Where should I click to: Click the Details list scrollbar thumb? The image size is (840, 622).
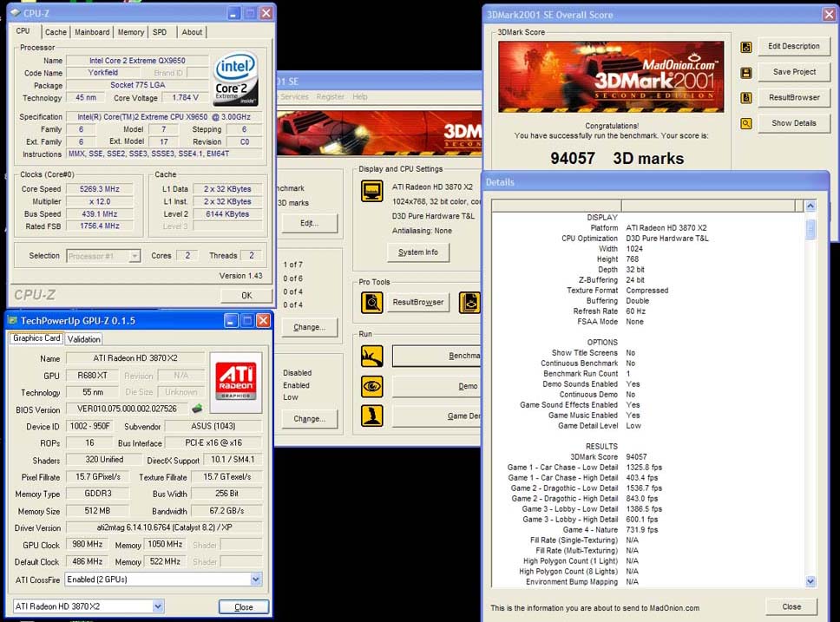810,229
